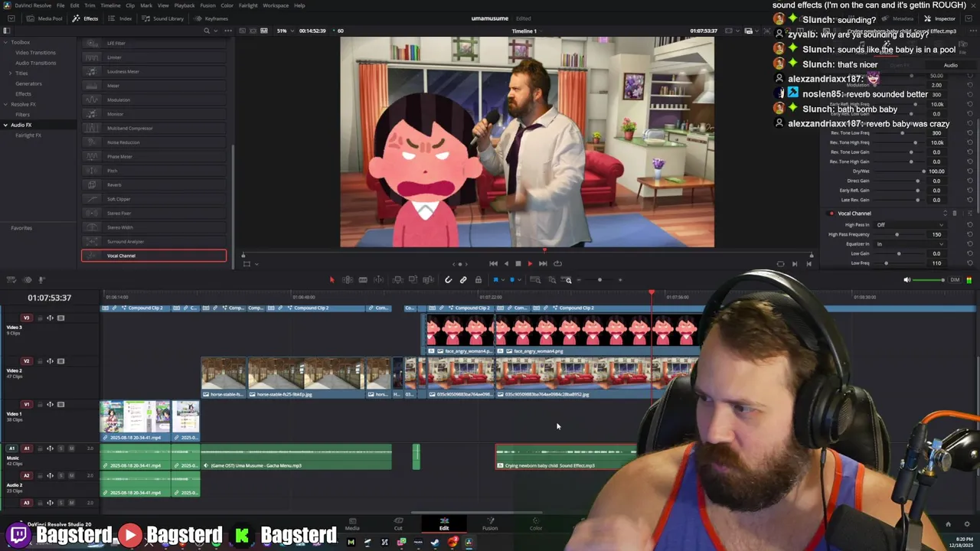This screenshot has height=551, width=980.
Task: Open the Index panel
Action: coord(121,18)
